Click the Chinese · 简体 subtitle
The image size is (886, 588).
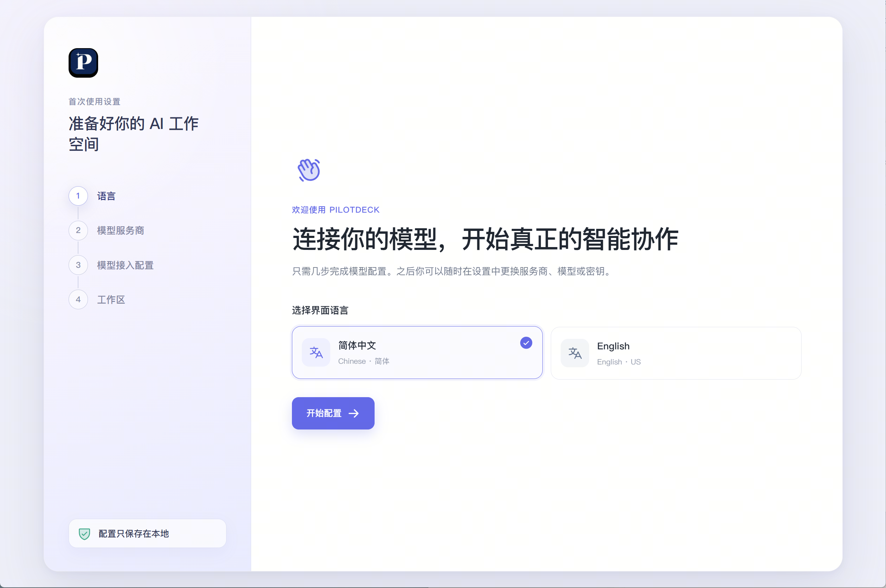[x=364, y=361]
